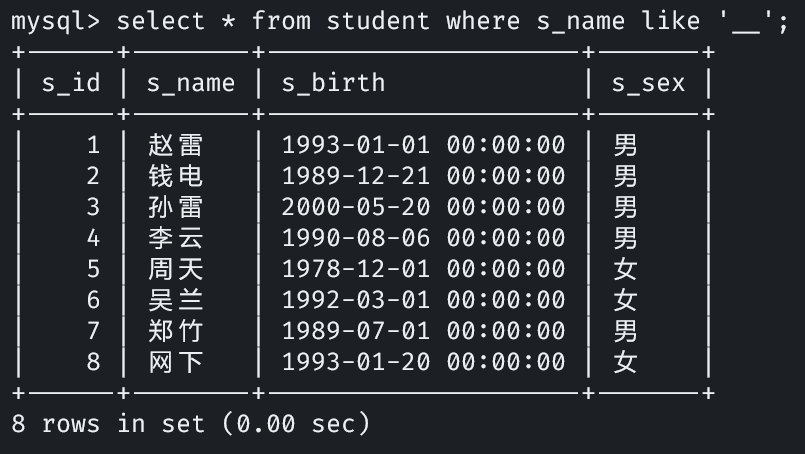Viewport: 805px width, 454px height.
Task: Click the s_sex column header
Action: (x=648, y=83)
